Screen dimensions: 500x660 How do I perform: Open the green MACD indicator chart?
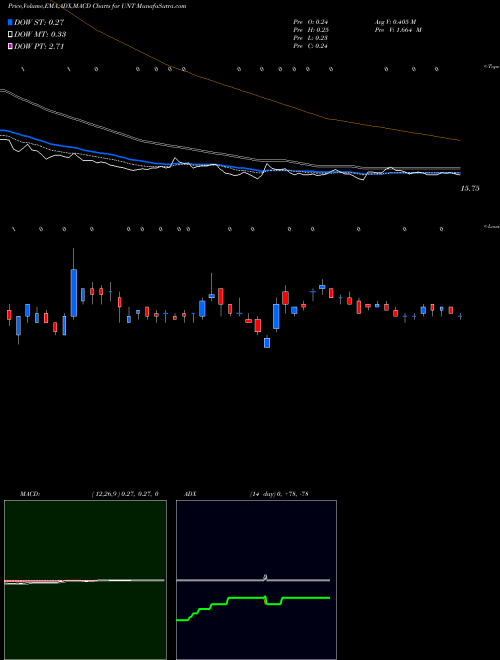click(x=85, y=580)
